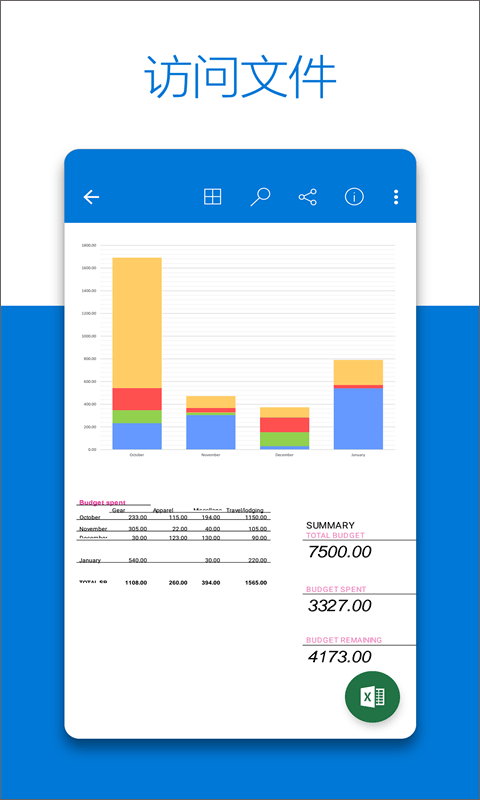
Task: Open the file info icon
Action: [x=355, y=197]
